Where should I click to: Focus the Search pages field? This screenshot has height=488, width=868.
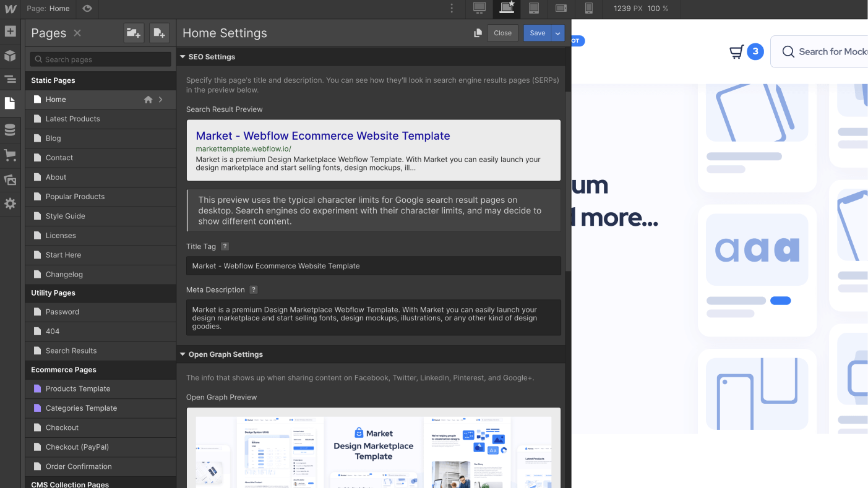coord(101,59)
